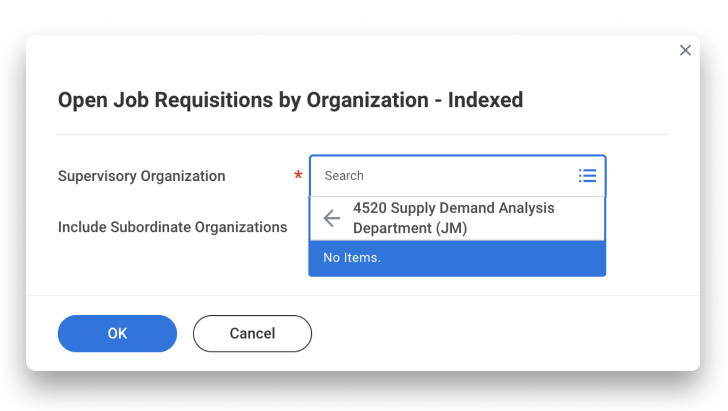Click the back arrow in the dropdown
This screenshot has height=411, width=728.
pyautogui.click(x=332, y=219)
